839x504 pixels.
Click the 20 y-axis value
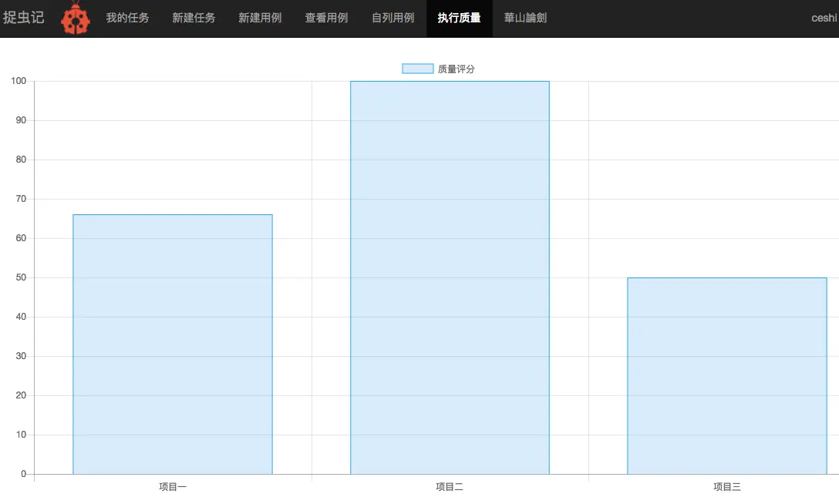[21, 395]
